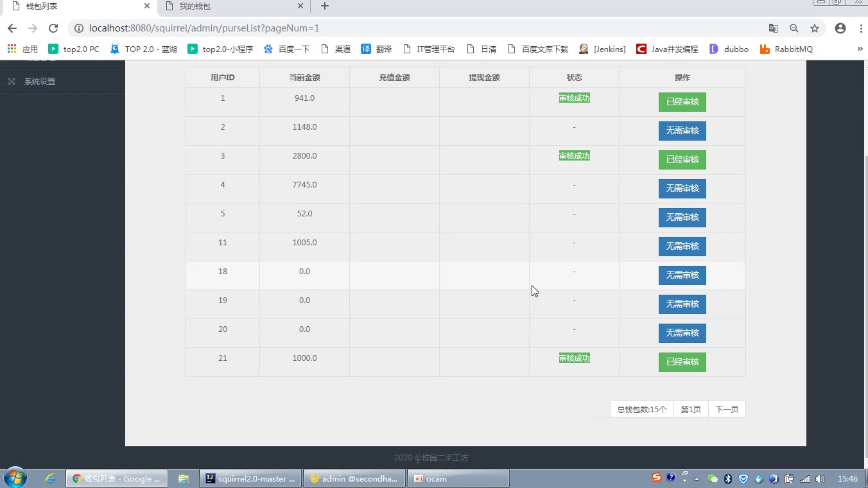Bookmark this page with the star icon

(815, 28)
